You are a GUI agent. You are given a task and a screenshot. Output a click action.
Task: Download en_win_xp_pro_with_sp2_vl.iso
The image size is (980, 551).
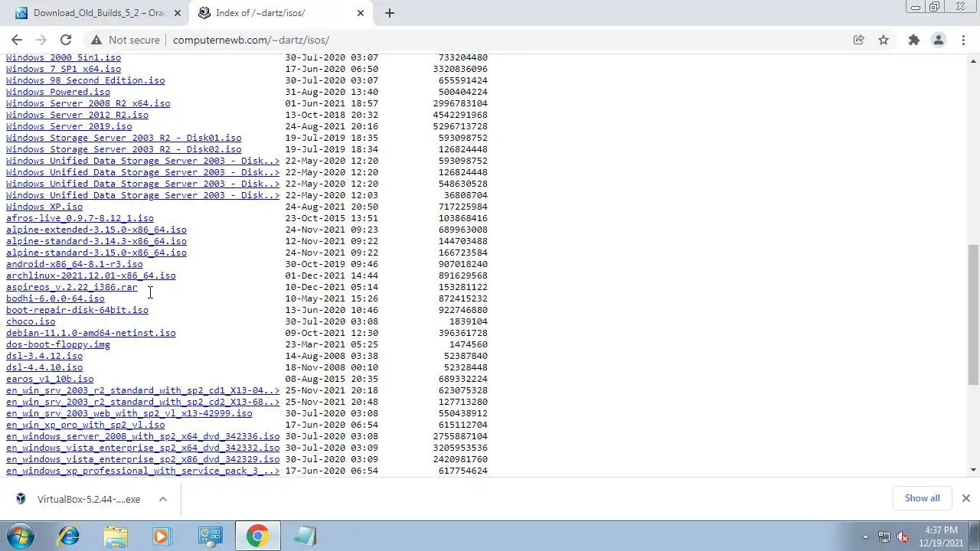click(85, 425)
